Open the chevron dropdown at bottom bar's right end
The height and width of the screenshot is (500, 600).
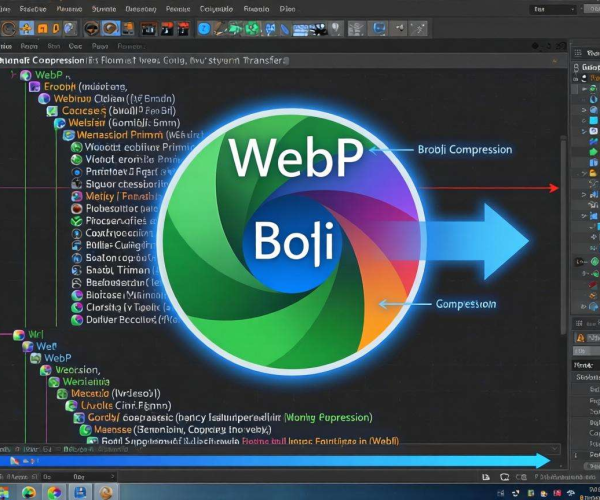554,448
